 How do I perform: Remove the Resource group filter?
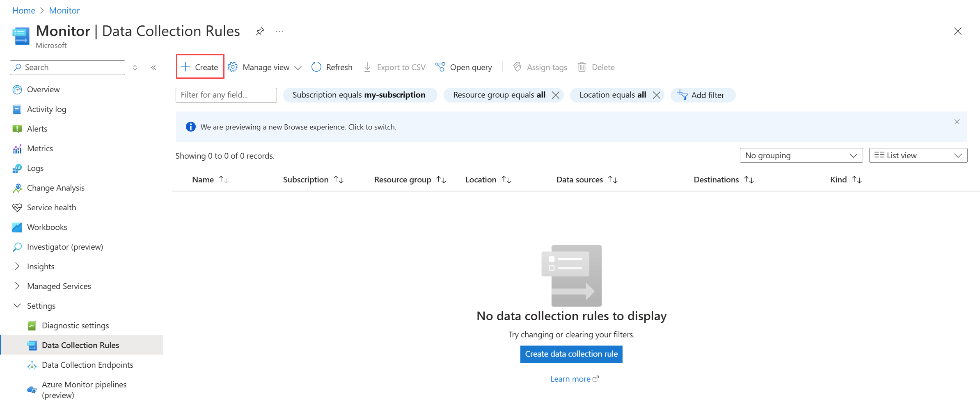pyautogui.click(x=556, y=95)
